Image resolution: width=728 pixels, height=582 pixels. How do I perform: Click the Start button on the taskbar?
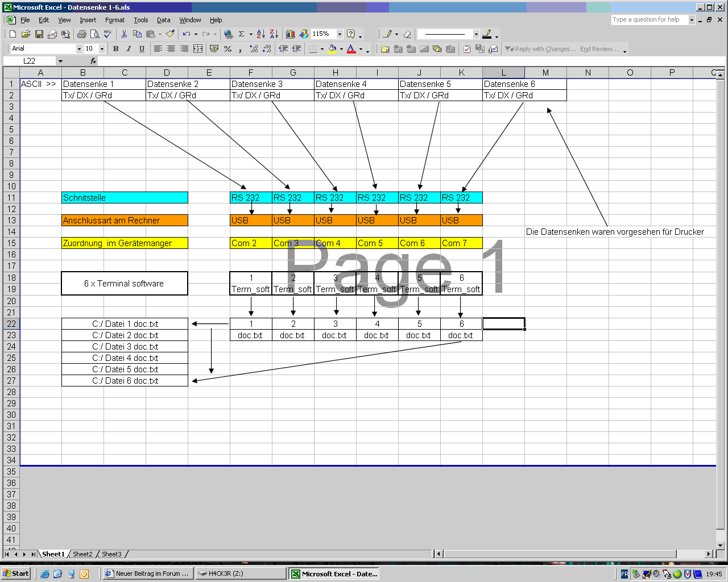point(16,573)
